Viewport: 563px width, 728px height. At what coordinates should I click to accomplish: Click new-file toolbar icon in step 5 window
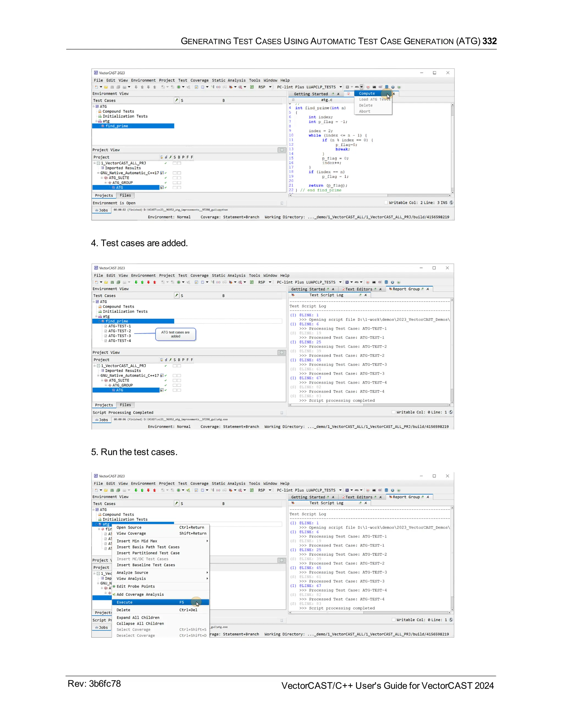[96, 490]
